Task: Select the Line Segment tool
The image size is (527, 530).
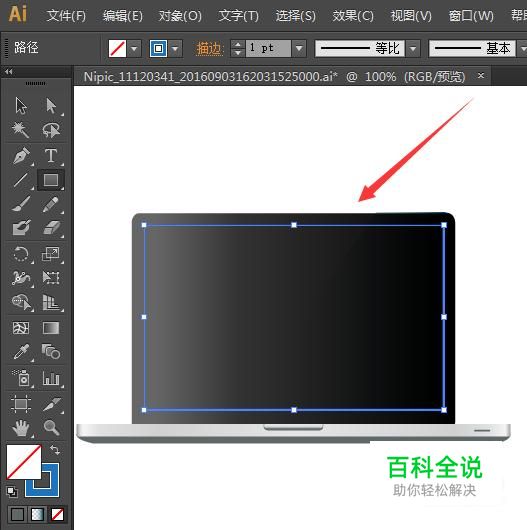Action: point(21,180)
